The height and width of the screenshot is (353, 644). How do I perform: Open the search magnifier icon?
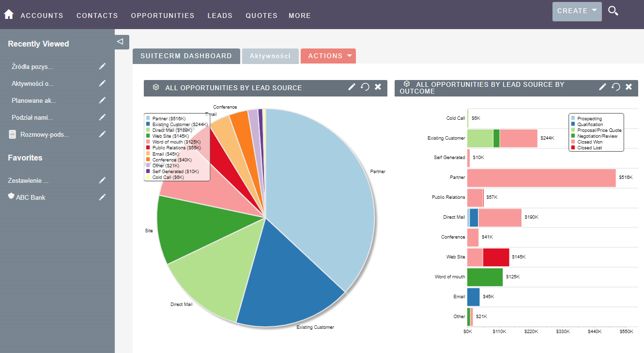pyautogui.click(x=613, y=10)
